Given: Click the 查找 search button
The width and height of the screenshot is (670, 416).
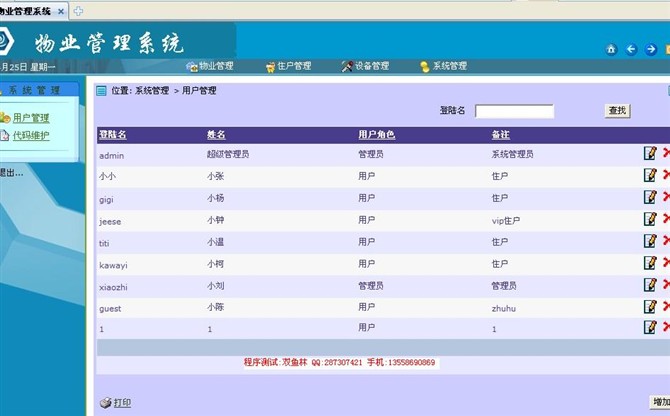Looking at the screenshot, I should pyautogui.click(x=617, y=111).
